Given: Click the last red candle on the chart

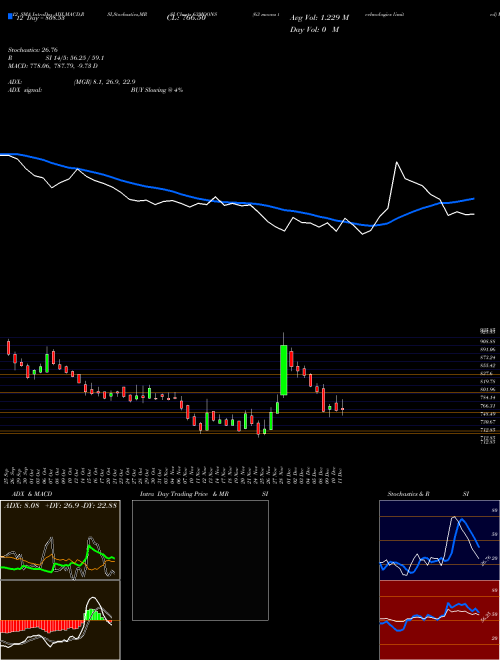Looking at the screenshot, I should 343,408.
